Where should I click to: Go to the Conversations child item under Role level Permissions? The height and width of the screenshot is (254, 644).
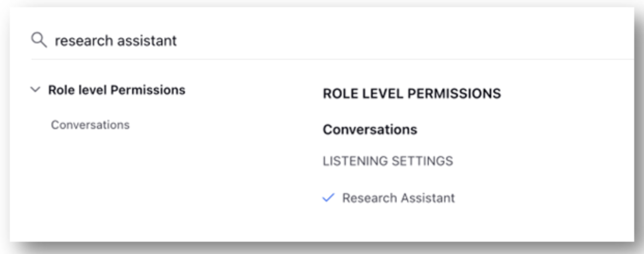(x=90, y=125)
